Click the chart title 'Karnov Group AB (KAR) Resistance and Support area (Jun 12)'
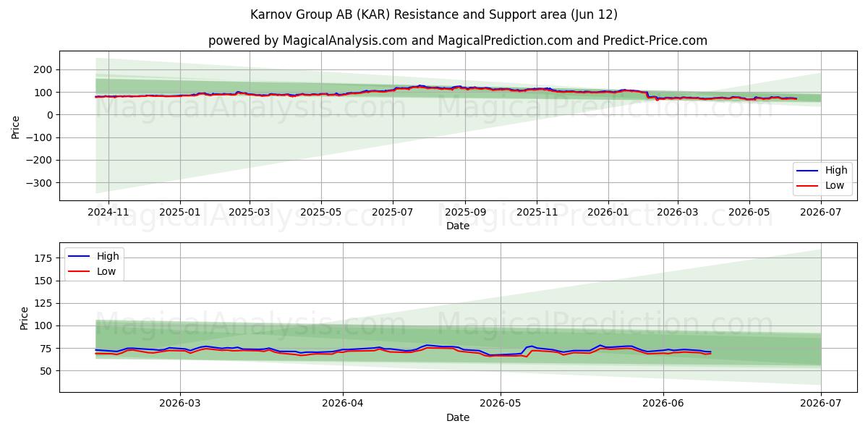Image resolution: width=868 pixels, height=434 pixels. point(434,14)
